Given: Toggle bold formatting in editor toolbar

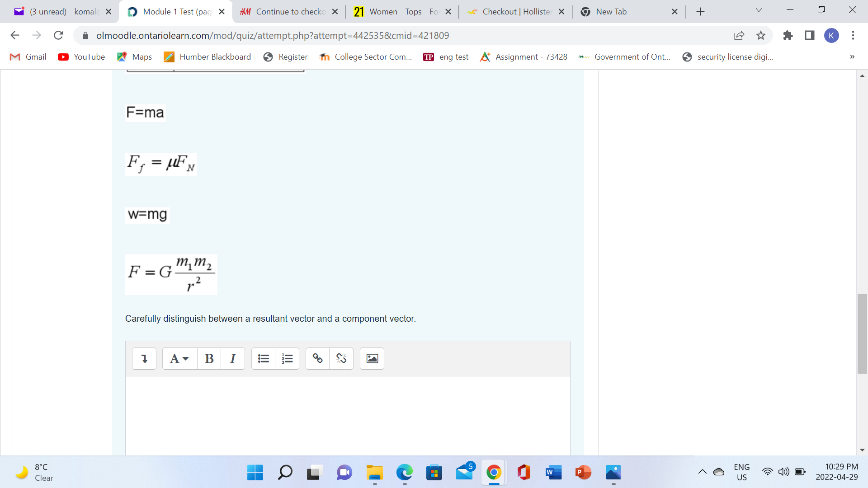Looking at the screenshot, I should [x=209, y=359].
